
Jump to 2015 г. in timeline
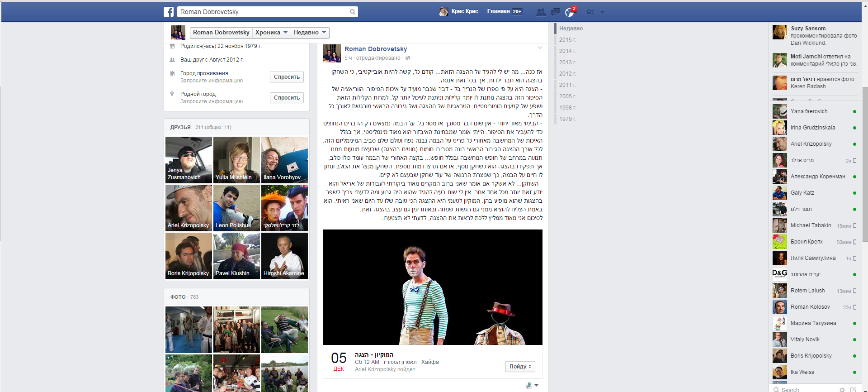click(568, 40)
